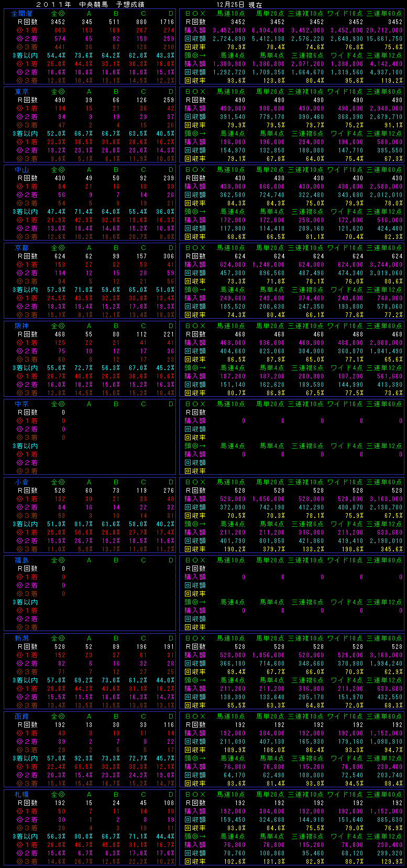The height and width of the screenshot is (868, 407).
Task: Click the 2011年 中央競馬 予想成績 title
Action: click(x=90, y=4)
